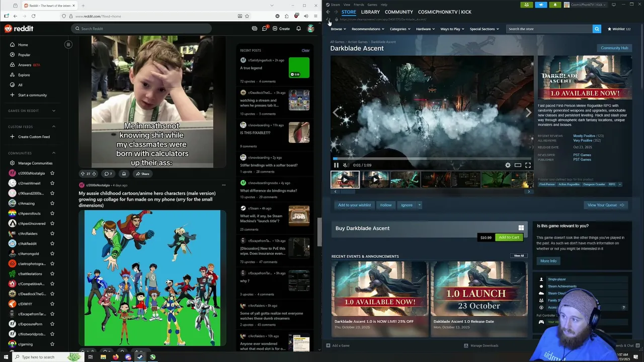Click the Reddit advertise icon beside chat
The image size is (644, 362).
click(255, 29)
